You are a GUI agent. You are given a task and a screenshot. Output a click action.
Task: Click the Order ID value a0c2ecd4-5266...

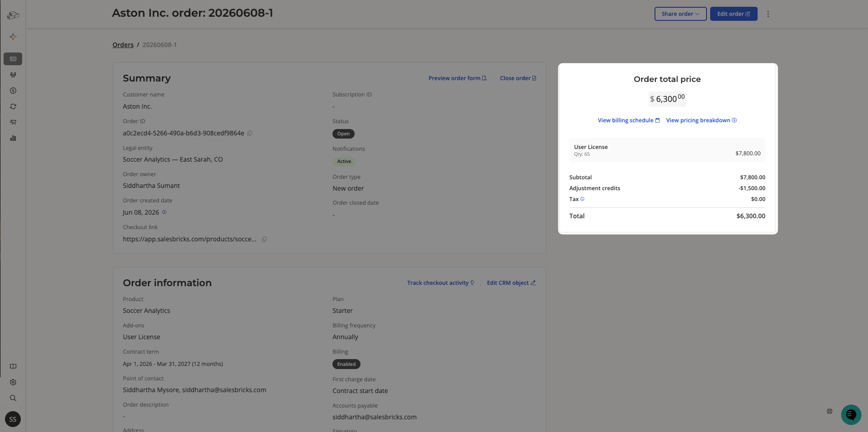click(x=184, y=133)
